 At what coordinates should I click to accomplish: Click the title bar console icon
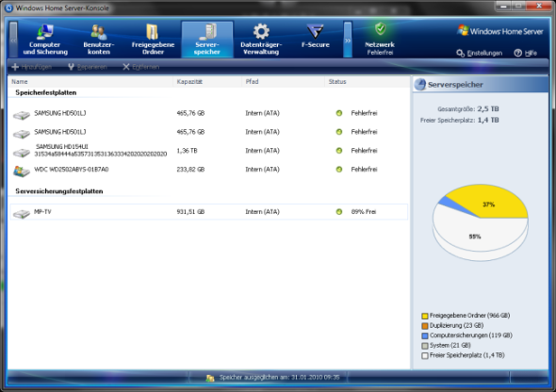tap(9, 8)
